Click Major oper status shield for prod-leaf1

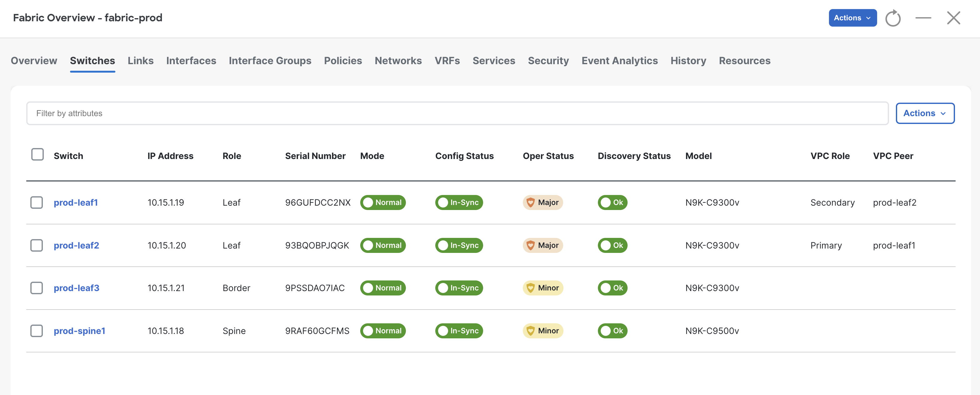530,202
